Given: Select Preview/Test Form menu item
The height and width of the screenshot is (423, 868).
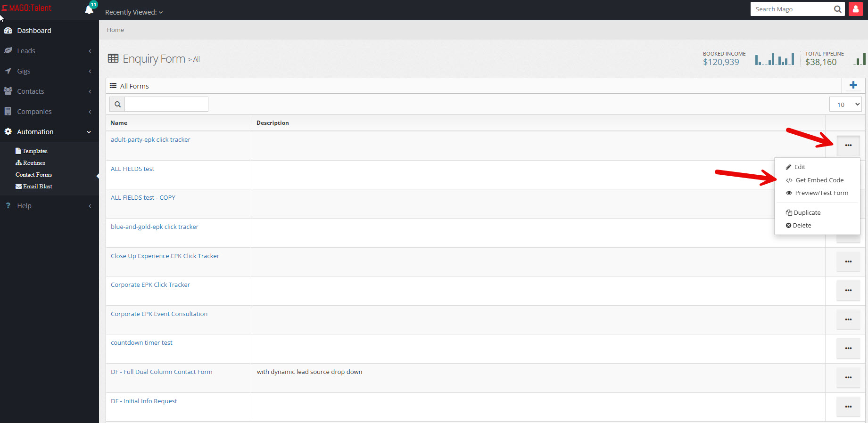Looking at the screenshot, I should coord(817,193).
